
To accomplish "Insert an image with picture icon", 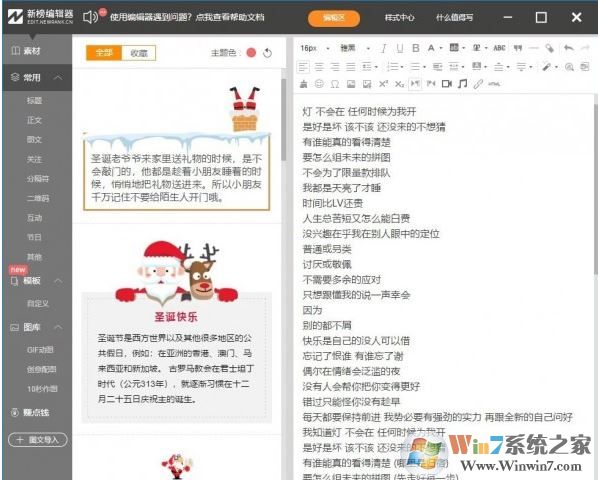I will coord(351,84).
